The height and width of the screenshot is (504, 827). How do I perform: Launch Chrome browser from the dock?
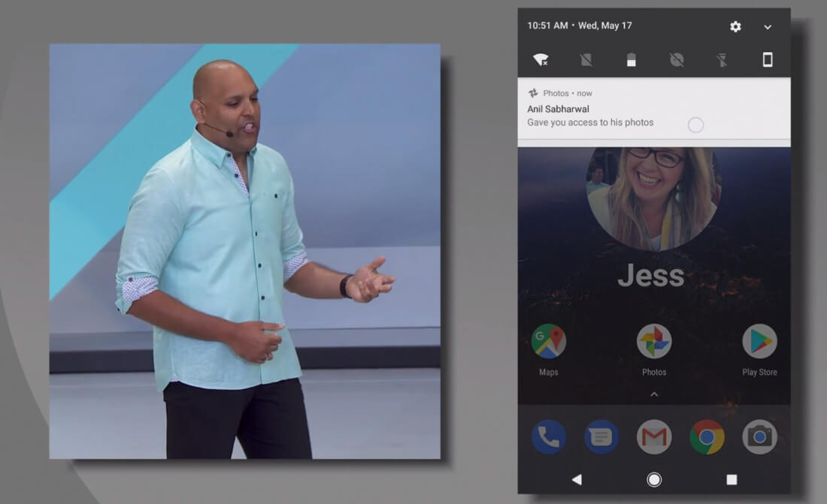[707, 437]
